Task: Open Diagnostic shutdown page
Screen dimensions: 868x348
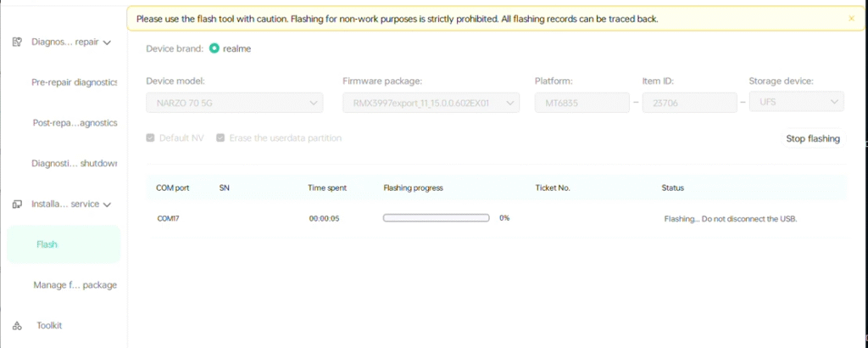Action: (75, 163)
